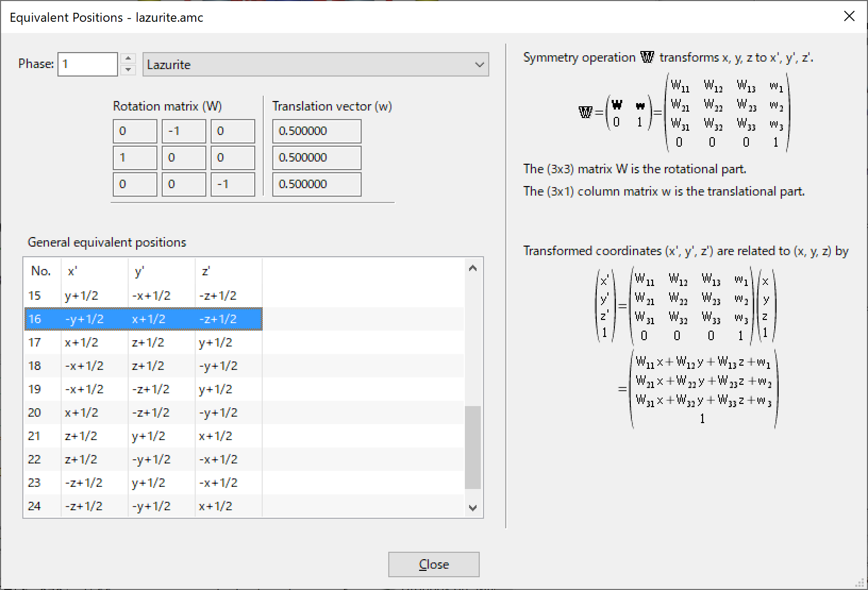Image resolution: width=868 pixels, height=590 pixels.
Task: Increment the Phase number with up arrow
Action: tap(128, 58)
